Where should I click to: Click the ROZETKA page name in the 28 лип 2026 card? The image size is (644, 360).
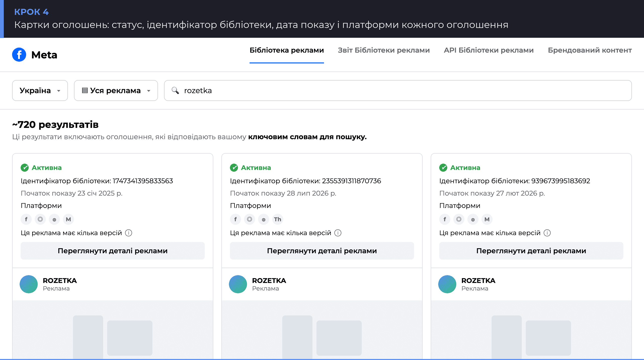pyautogui.click(x=269, y=280)
